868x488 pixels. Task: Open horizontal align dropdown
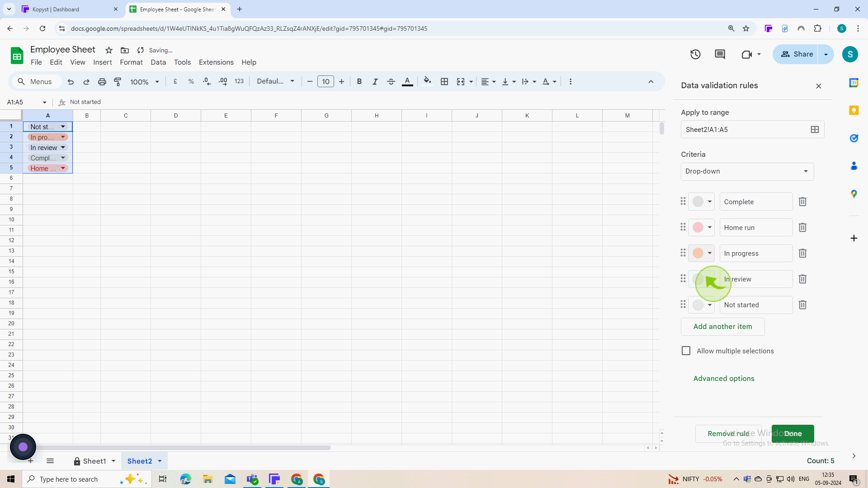pos(488,82)
